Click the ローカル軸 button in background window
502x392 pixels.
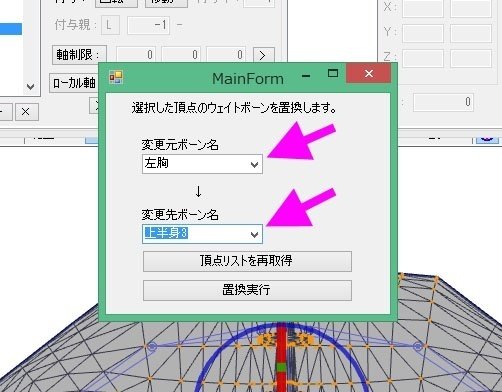(74, 83)
